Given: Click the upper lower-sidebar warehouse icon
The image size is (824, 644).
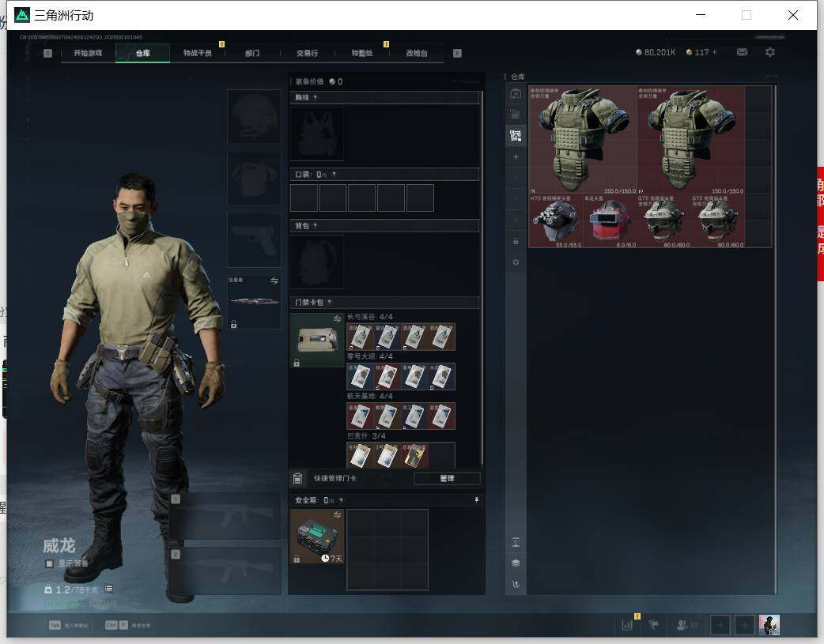Looking at the screenshot, I should pos(516,543).
